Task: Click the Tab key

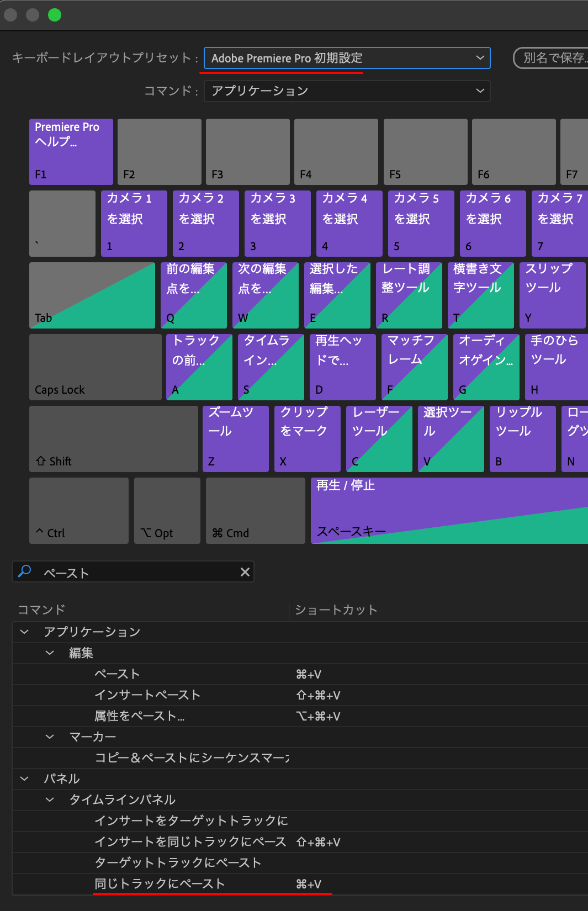Action: [92, 295]
